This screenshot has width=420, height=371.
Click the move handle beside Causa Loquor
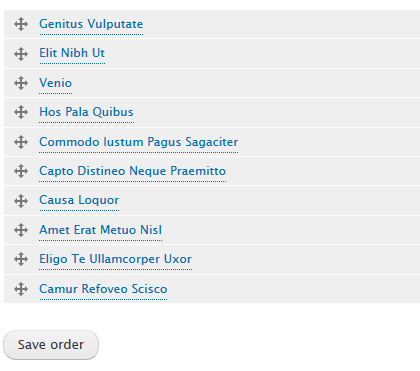click(21, 201)
